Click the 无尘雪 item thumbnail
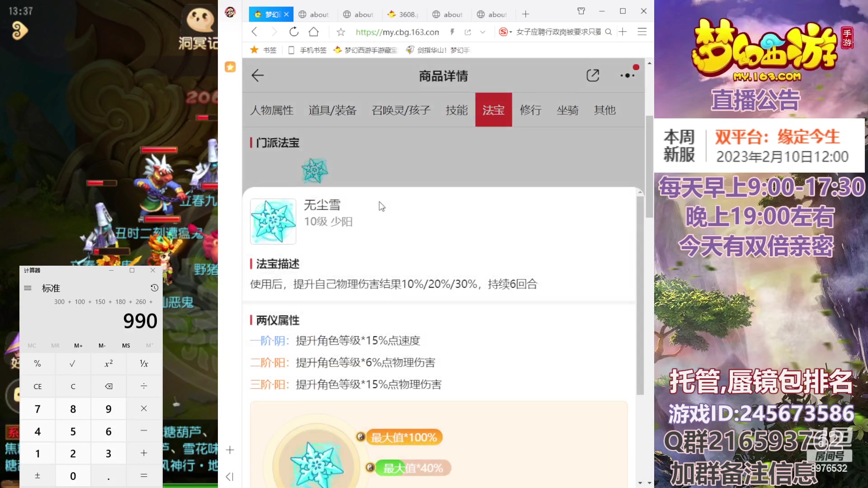868x488 pixels. (x=273, y=221)
